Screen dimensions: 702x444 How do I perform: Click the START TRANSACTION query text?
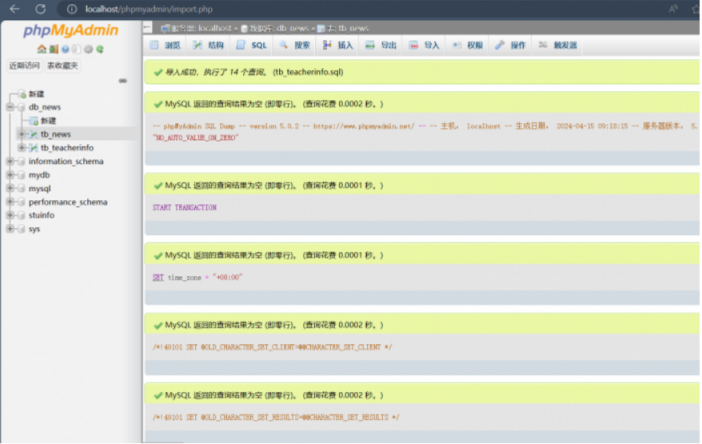184,208
